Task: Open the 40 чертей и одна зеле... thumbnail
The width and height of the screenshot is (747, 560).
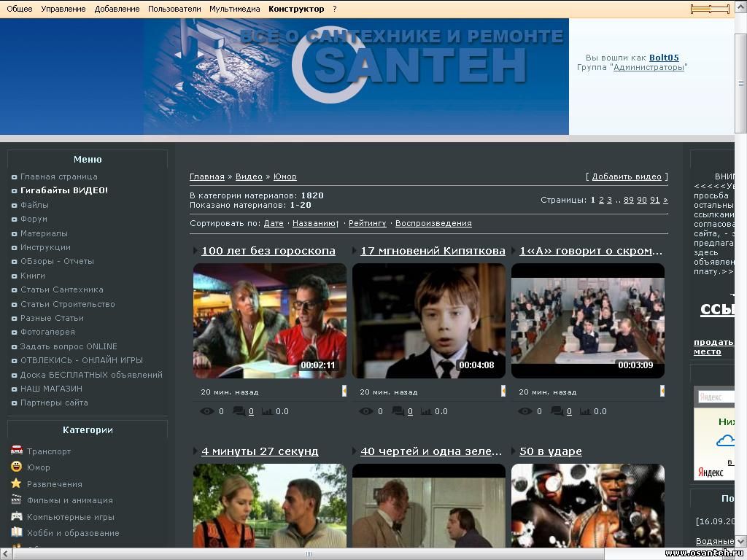Action: [x=429, y=506]
